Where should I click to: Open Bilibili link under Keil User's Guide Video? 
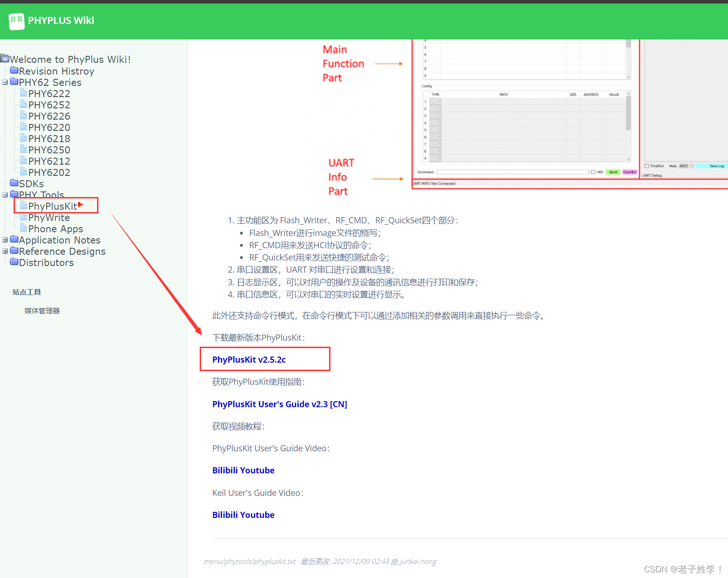coord(225,515)
